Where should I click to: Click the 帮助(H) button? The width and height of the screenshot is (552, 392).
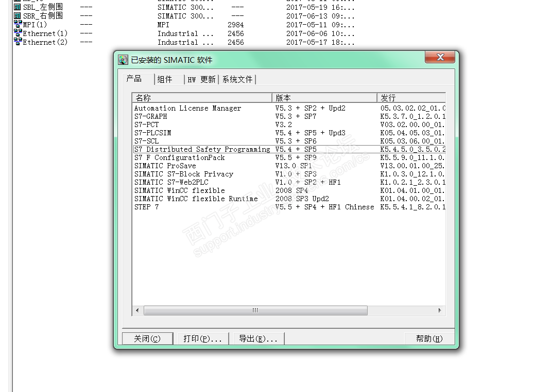tap(429, 338)
